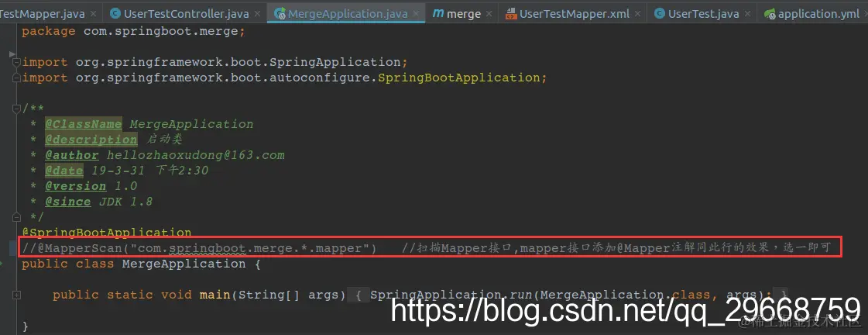Click the @date Javadoc tag
This screenshot has height=335, width=868.
coord(63,171)
